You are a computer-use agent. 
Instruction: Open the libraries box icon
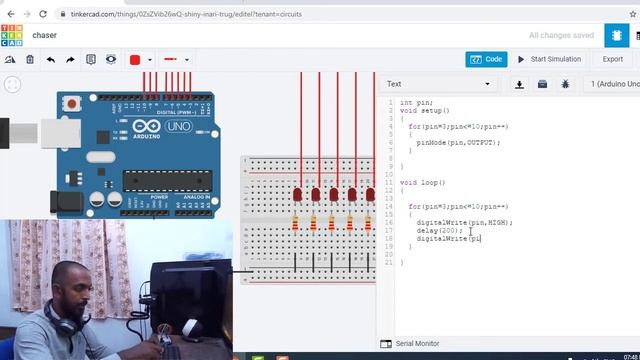(542, 84)
